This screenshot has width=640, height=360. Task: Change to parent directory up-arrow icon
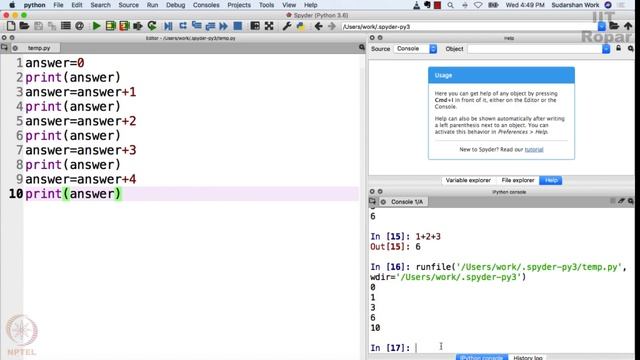(628, 27)
